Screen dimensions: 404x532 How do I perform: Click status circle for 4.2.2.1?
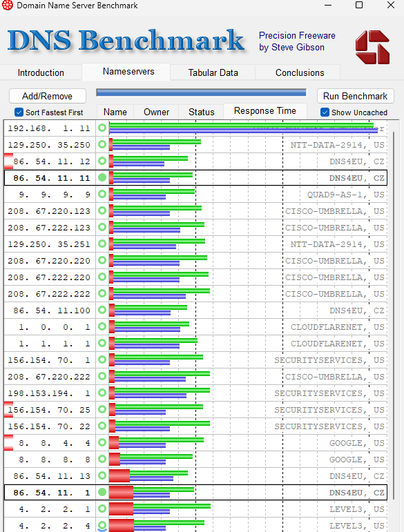point(102,509)
